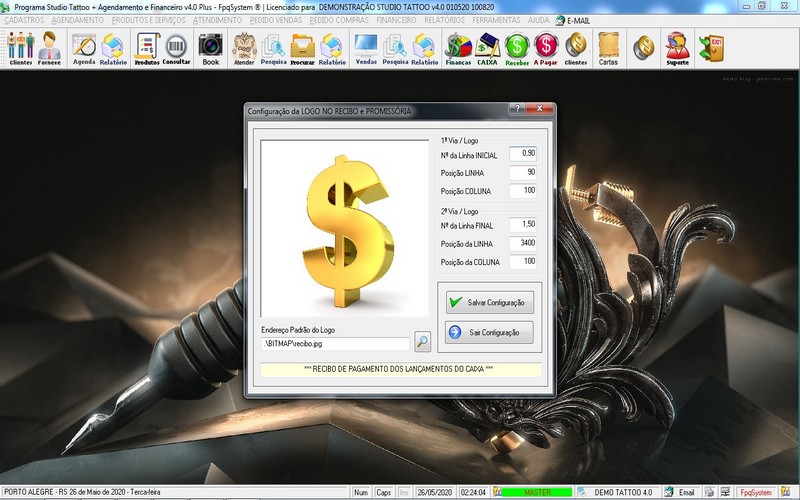Click the magnifier browse logo button
800x500 pixels.
(422, 341)
